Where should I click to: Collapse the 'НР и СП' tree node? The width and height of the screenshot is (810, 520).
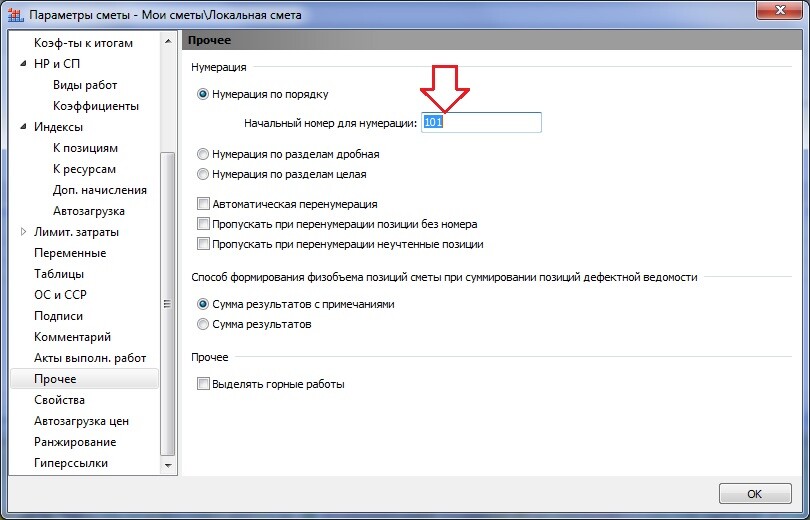point(23,64)
